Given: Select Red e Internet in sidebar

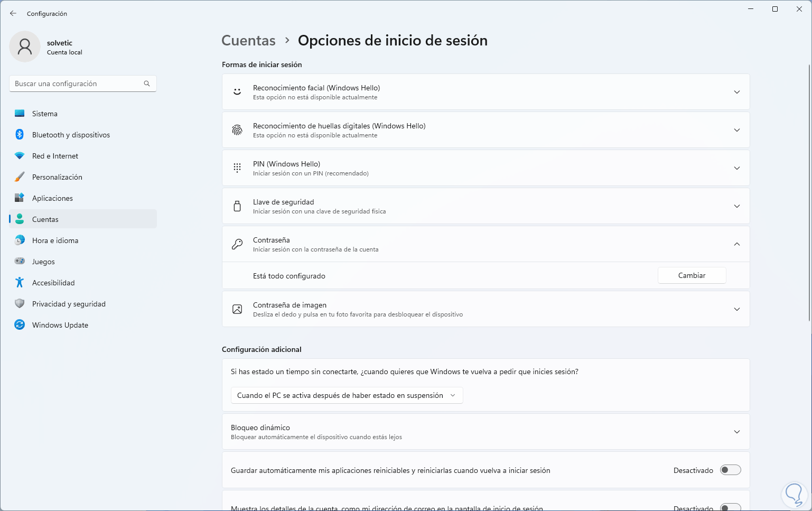Looking at the screenshot, I should pyautogui.click(x=55, y=156).
